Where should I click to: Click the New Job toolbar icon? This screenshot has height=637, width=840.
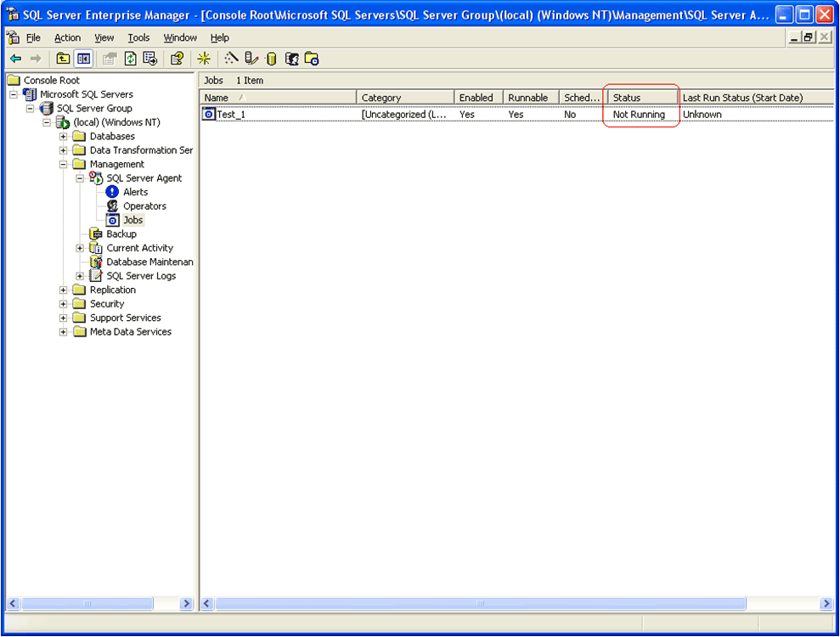[312, 59]
